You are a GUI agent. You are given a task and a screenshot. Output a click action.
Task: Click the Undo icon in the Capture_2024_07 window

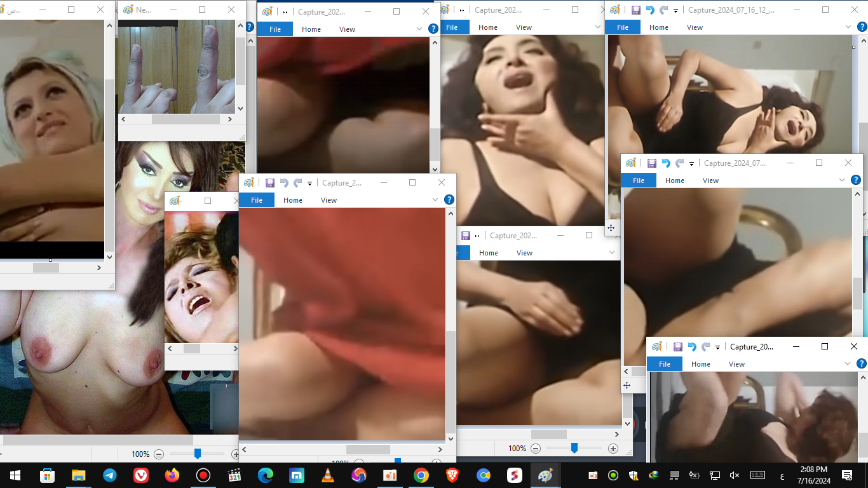coord(665,163)
